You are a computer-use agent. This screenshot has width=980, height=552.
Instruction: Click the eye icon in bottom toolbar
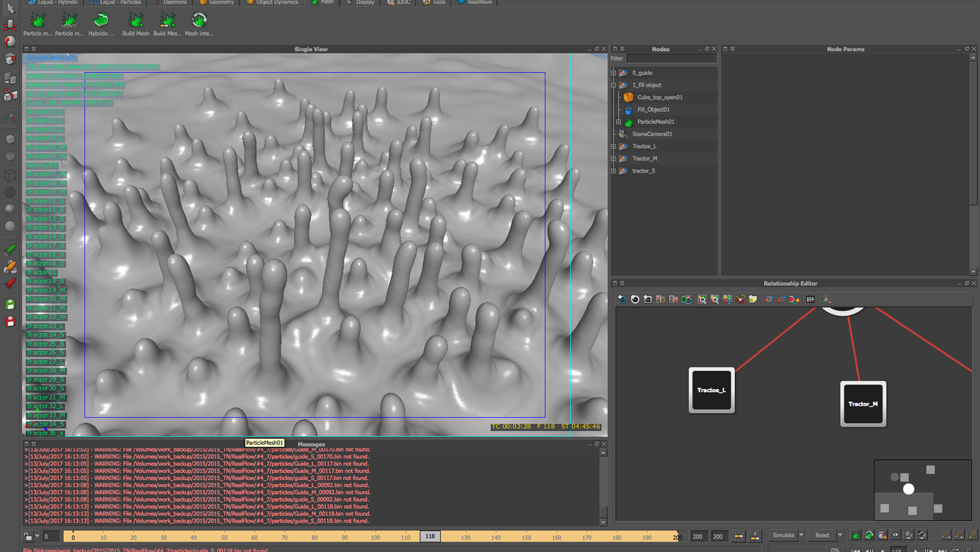pyautogui.click(x=895, y=535)
